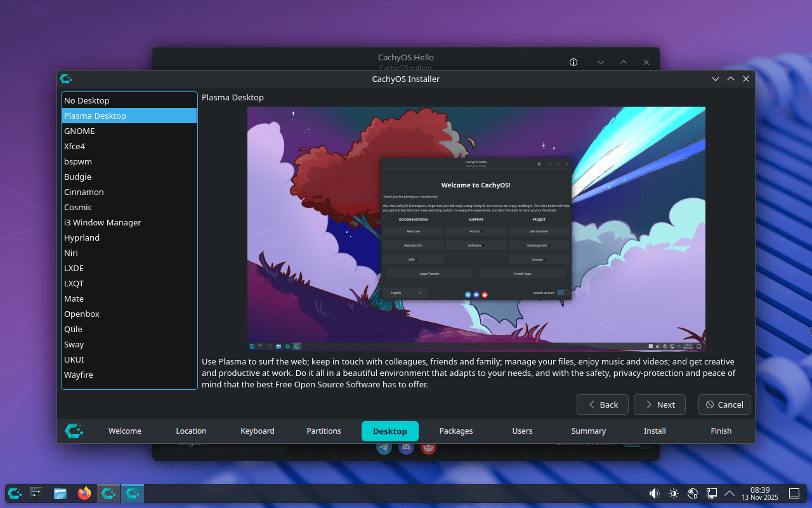Click the clock showing 13 Nov 2025
The image size is (812, 508).
coord(759,493)
